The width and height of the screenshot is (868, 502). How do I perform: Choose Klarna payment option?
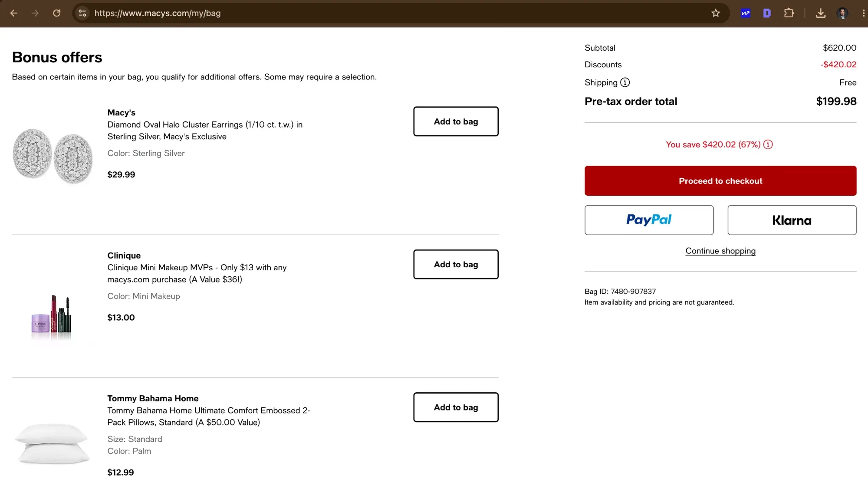pyautogui.click(x=792, y=220)
